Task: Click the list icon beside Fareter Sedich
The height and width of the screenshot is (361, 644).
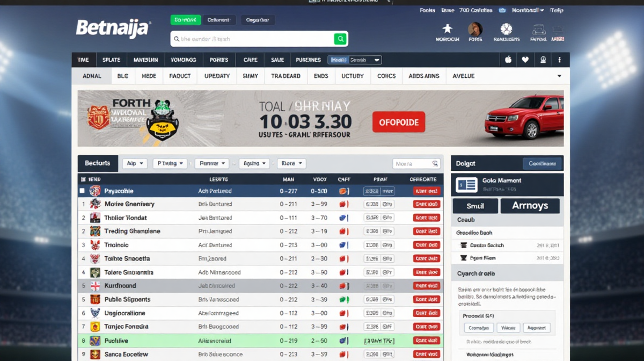Action: [x=464, y=245]
